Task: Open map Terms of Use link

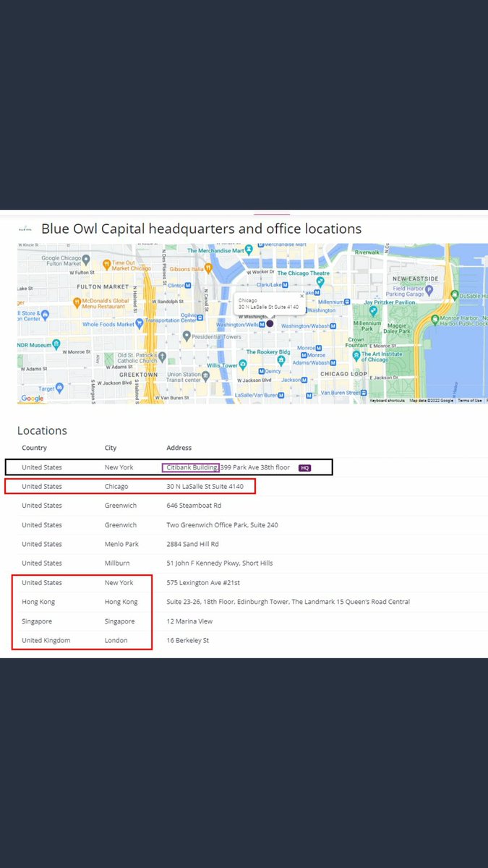Action: 469,401
